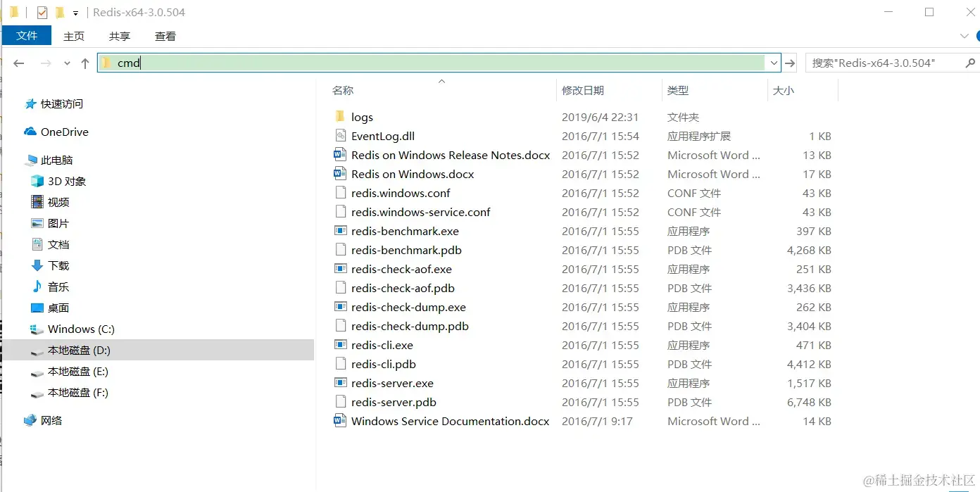Image resolution: width=980 pixels, height=492 pixels.
Task: Click the Windows Service Documentation.docx Word icon
Action: click(341, 421)
